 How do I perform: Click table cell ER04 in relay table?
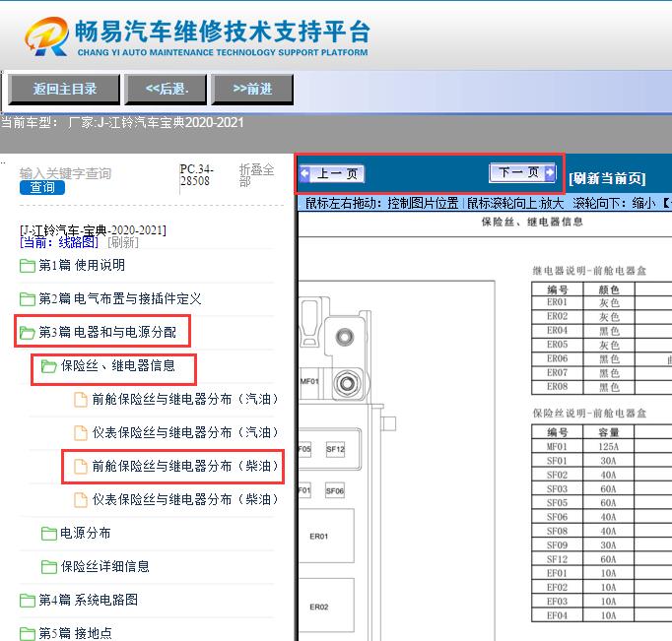tap(557, 331)
